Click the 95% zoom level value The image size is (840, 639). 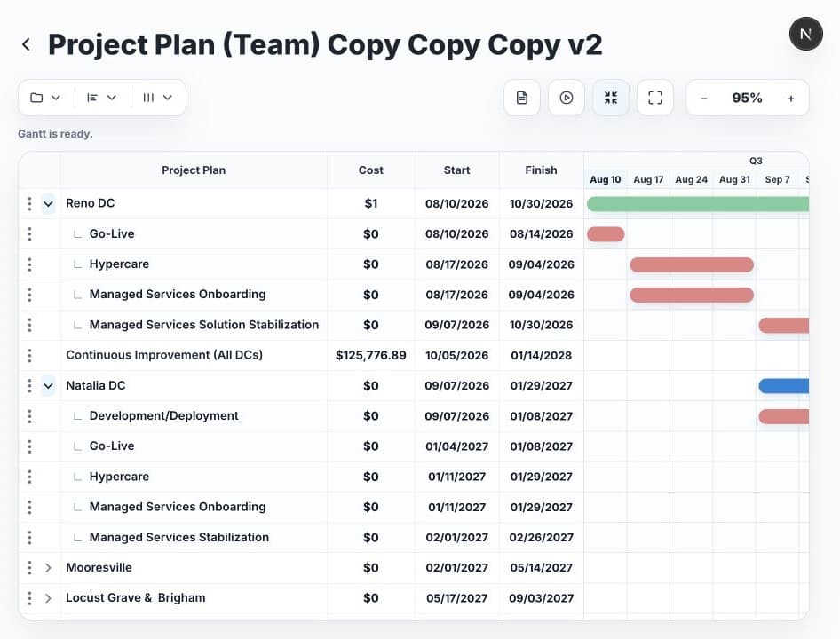747,98
